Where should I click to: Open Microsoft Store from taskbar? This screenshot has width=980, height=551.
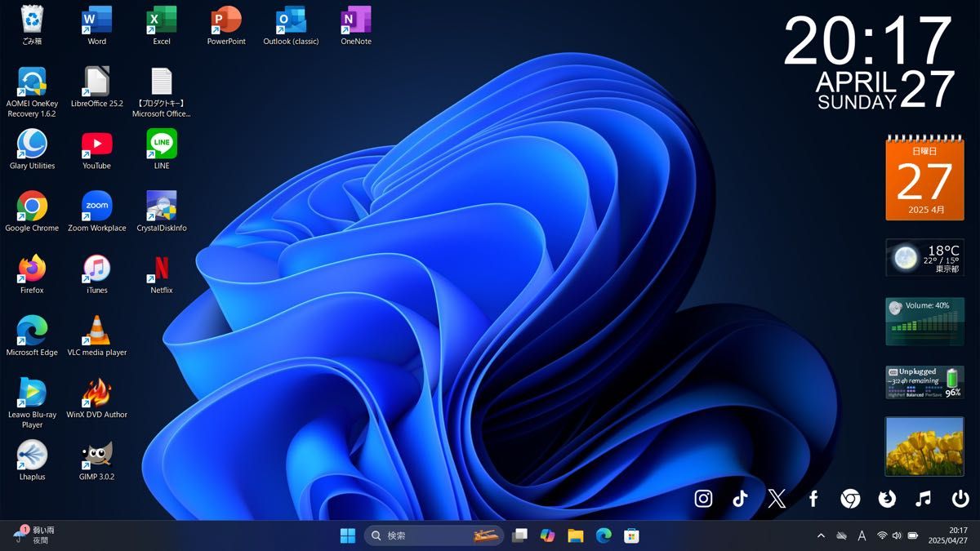(x=631, y=535)
